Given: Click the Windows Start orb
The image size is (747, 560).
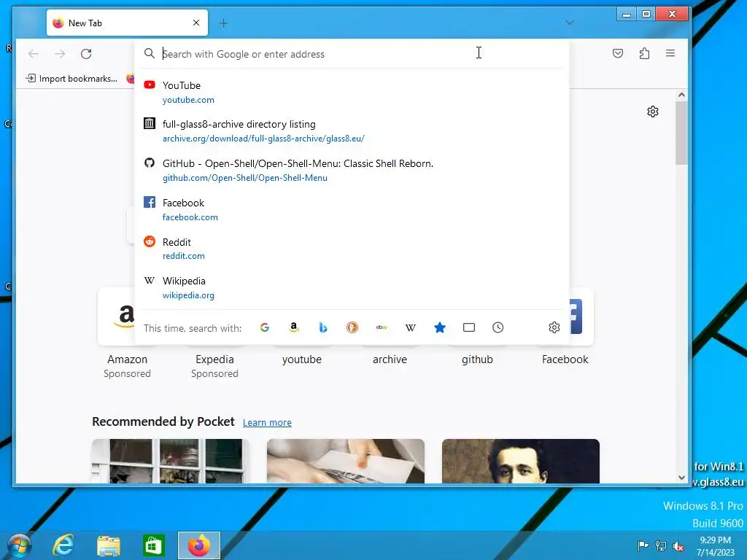Looking at the screenshot, I should 19,545.
